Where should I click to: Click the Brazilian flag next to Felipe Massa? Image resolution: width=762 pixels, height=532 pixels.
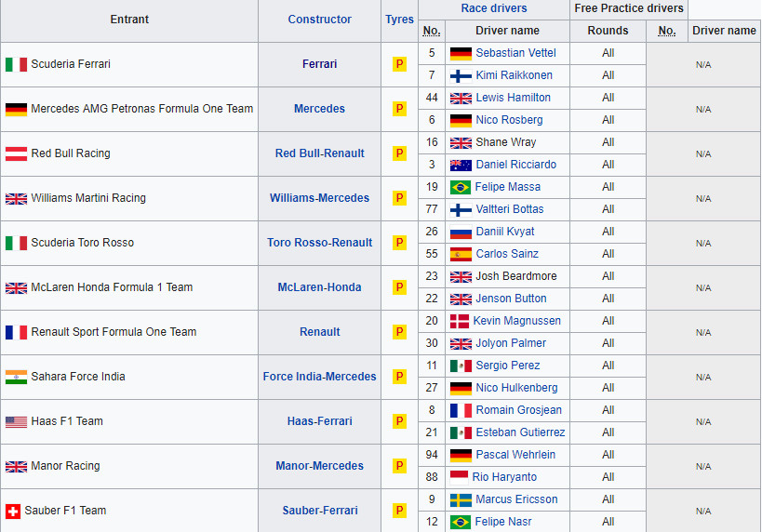tap(461, 188)
